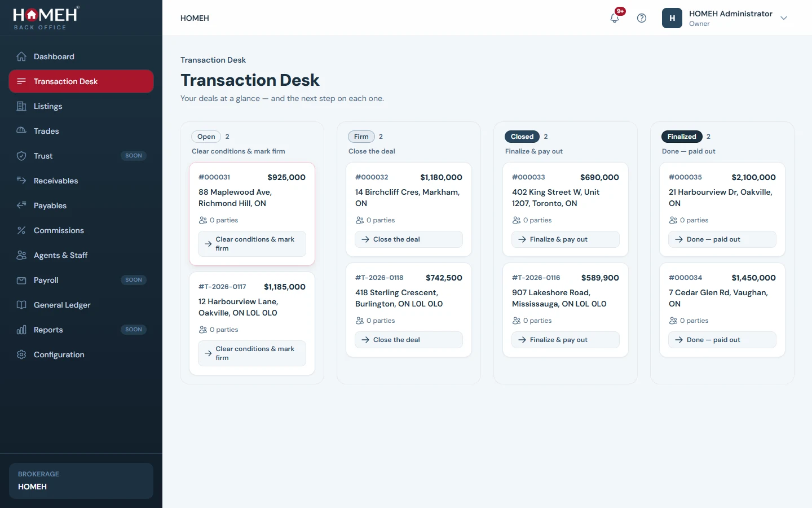The width and height of the screenshot is (812, 508).
Task: Click the Reports bar chart icon
Action: pyautogui.click(x=21, y=330)
